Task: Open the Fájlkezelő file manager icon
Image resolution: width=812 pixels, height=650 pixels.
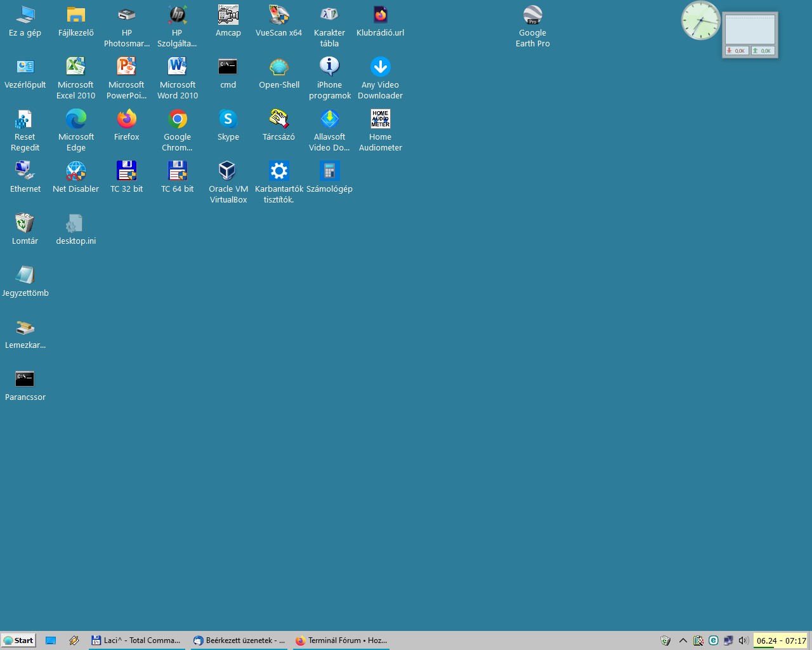Action: point(76,21)
